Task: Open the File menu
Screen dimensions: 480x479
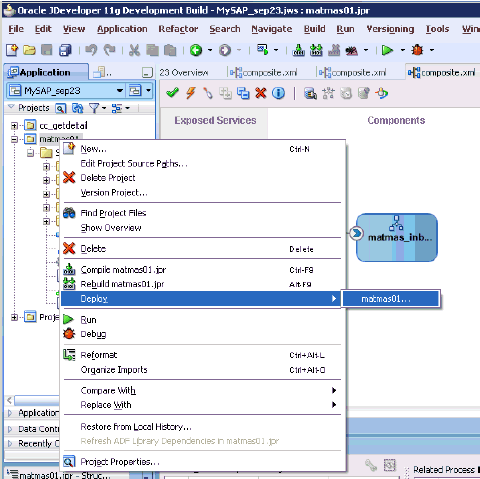Action: (x=16, y=29)
